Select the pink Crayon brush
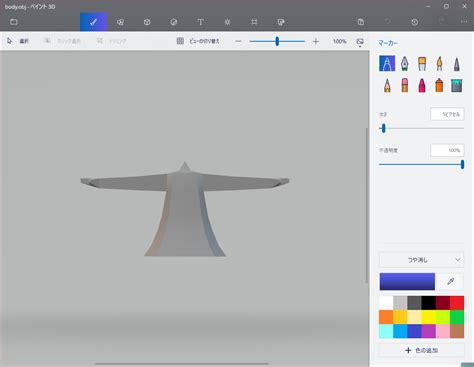 pos(422,85)
